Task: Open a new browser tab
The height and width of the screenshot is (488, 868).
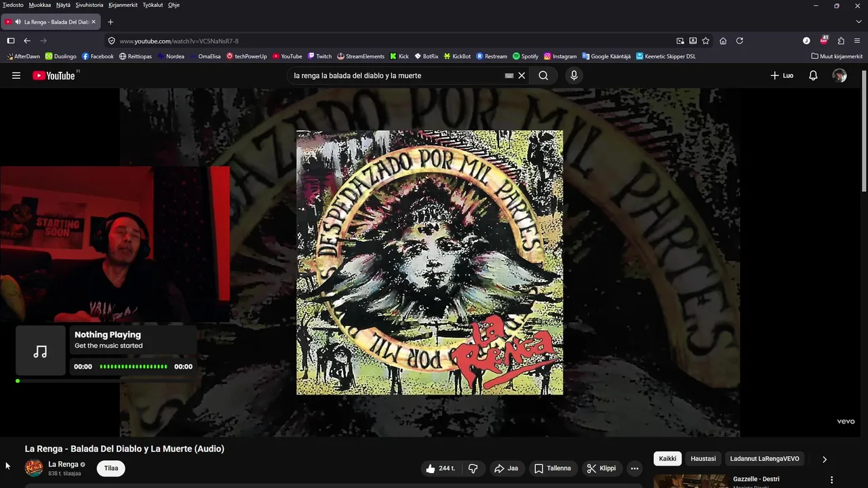Action: (x=111, y=22)
